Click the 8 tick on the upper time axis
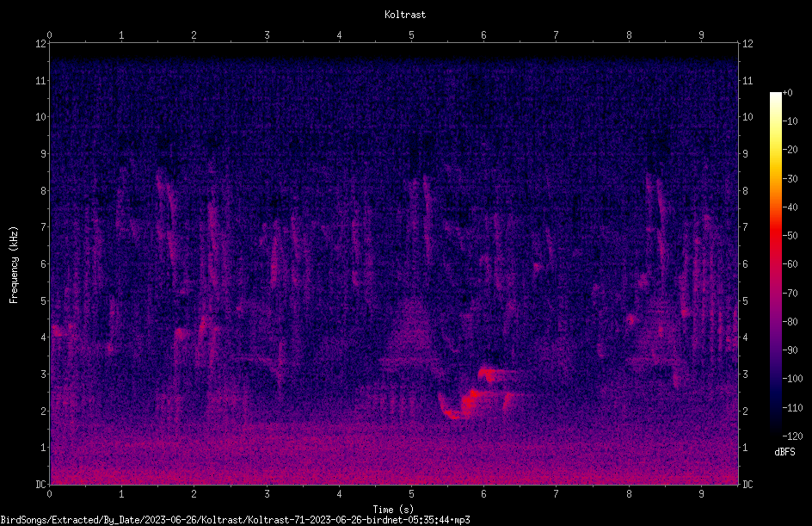 [629, 34]
